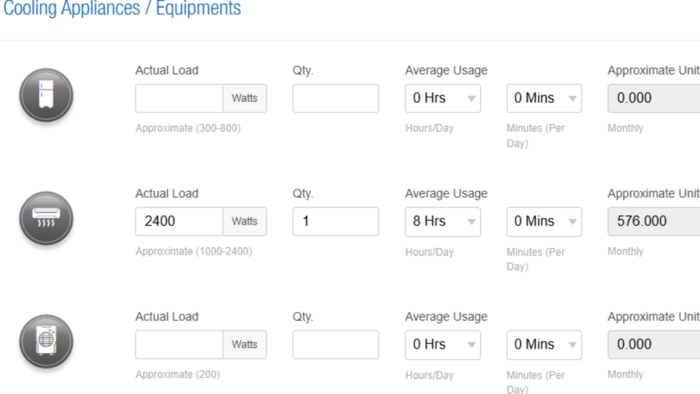
Task: Focus air conditioner load field showing 2400
Action: click(x=179, y=221)
